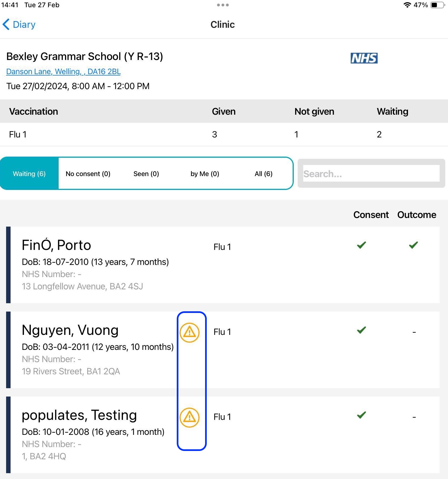Select the Waiting (6) tab
This screenshot has height=479, width=448.
pyautogui.click(x=29, y=174)
